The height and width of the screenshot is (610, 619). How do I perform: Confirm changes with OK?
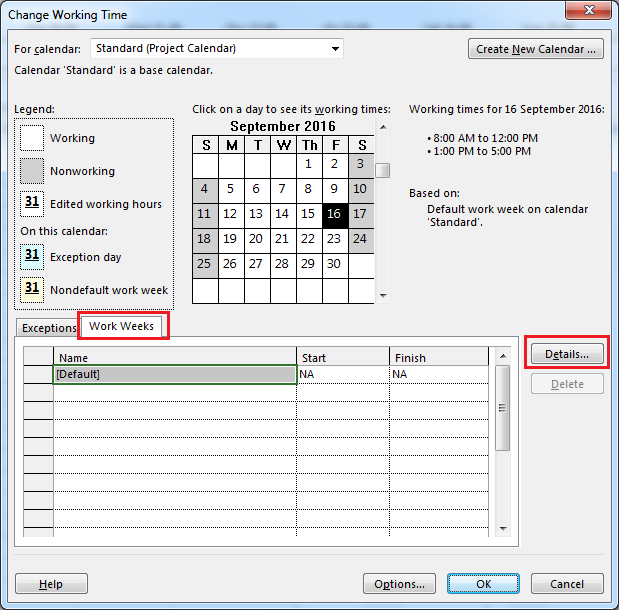click(x=483, y=584)
